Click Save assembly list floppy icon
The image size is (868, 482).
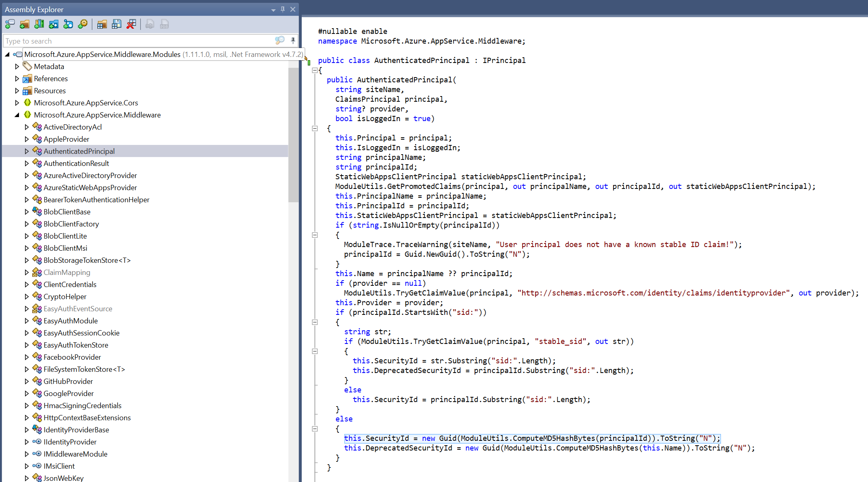click(x=116, y=25)
